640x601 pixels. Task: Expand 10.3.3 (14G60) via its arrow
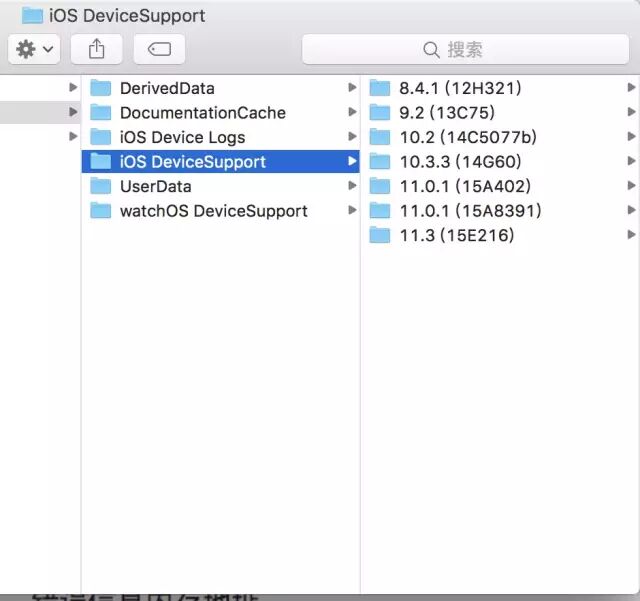(631, 161)
